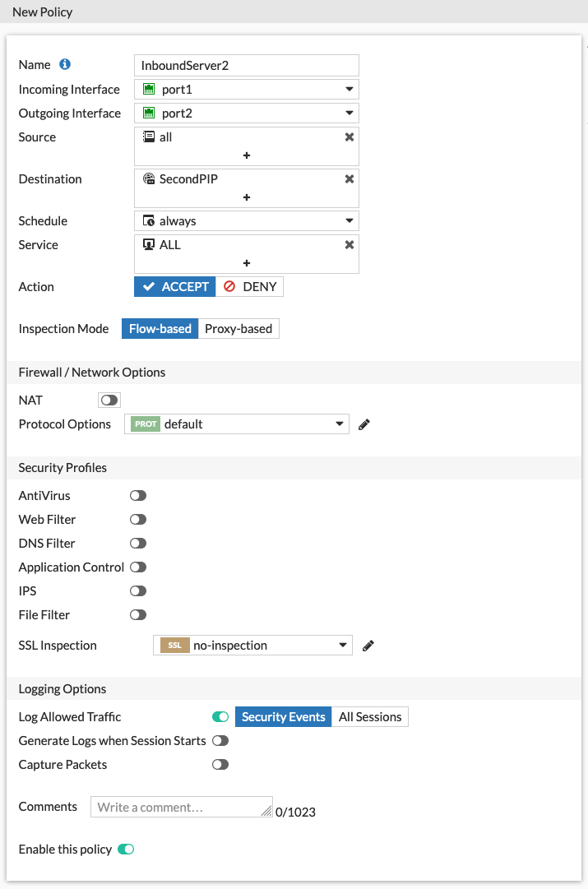588x889 pixels.
Task: Switch Inspection Mode to Proxy-based
Action: (x=238, y=329)
